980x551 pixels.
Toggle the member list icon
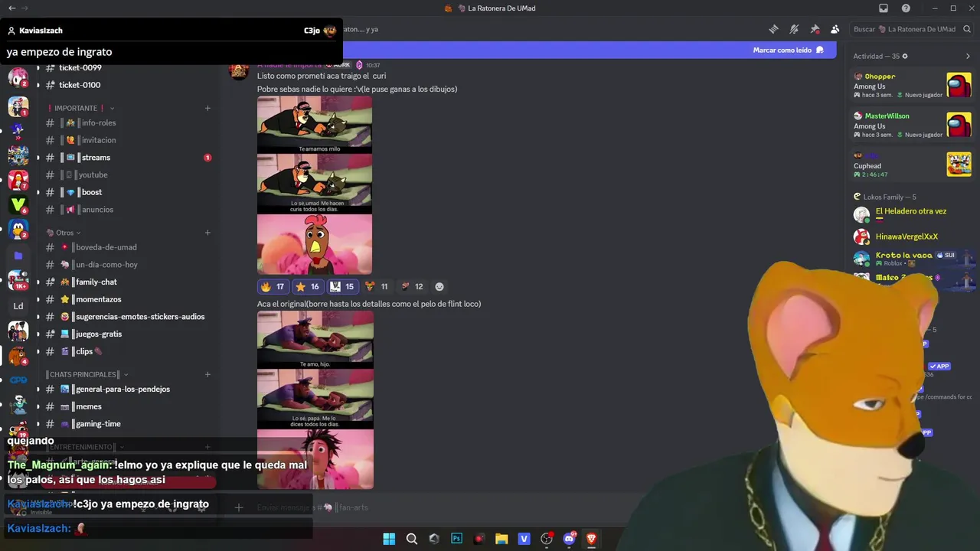tap(835, 29)
